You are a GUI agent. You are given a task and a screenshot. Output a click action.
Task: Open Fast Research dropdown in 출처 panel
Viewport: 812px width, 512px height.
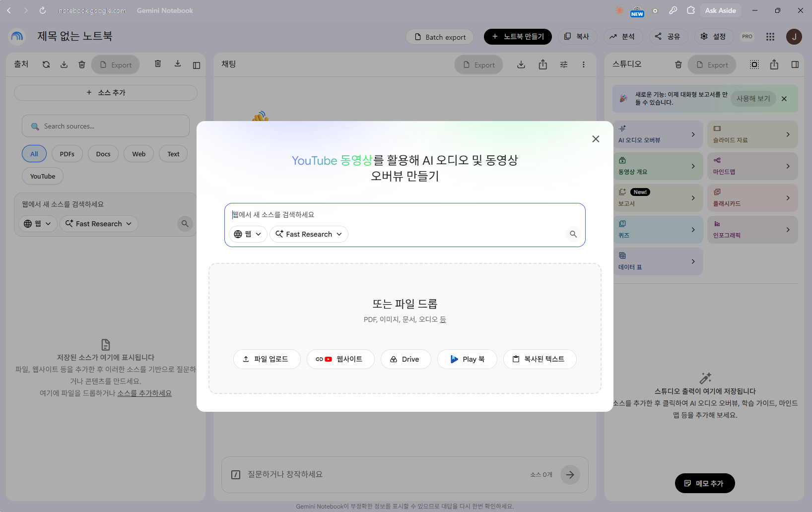(x=99, y=224)
